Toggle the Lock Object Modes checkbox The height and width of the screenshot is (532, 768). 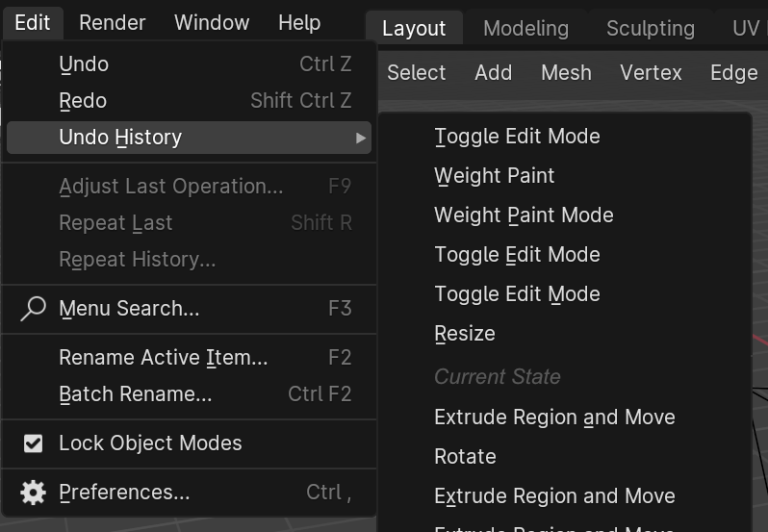33,443
